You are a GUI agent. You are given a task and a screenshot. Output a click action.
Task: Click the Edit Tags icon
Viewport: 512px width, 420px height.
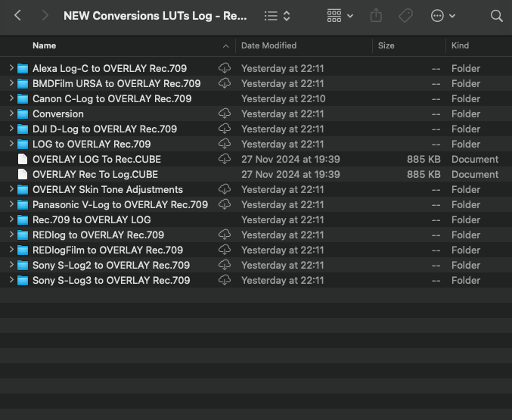(406, 15)
